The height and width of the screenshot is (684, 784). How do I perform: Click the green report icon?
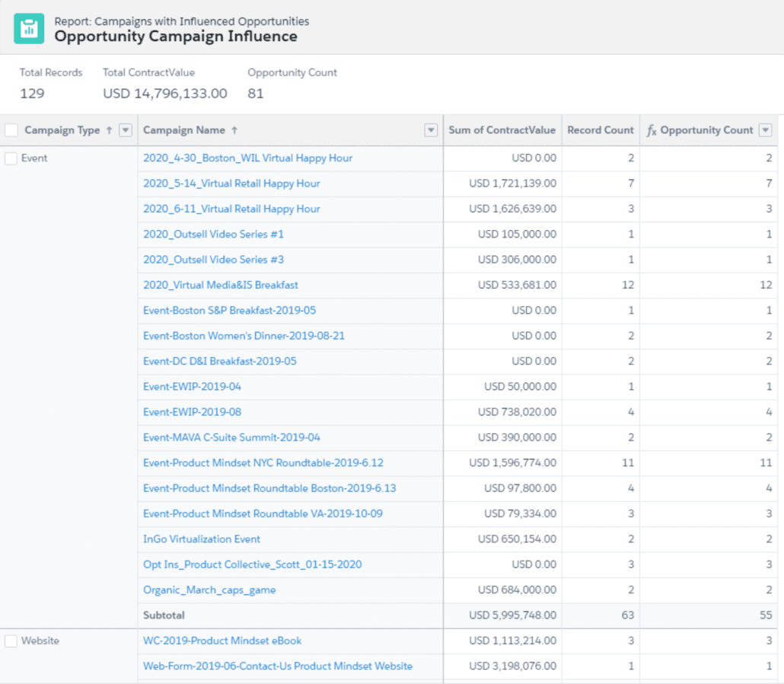point(29,28)
